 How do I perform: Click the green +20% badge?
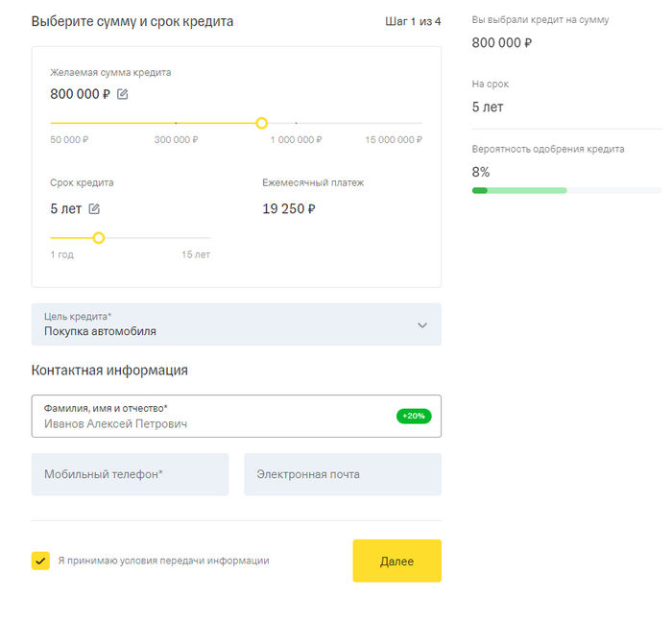pos(415,417)
